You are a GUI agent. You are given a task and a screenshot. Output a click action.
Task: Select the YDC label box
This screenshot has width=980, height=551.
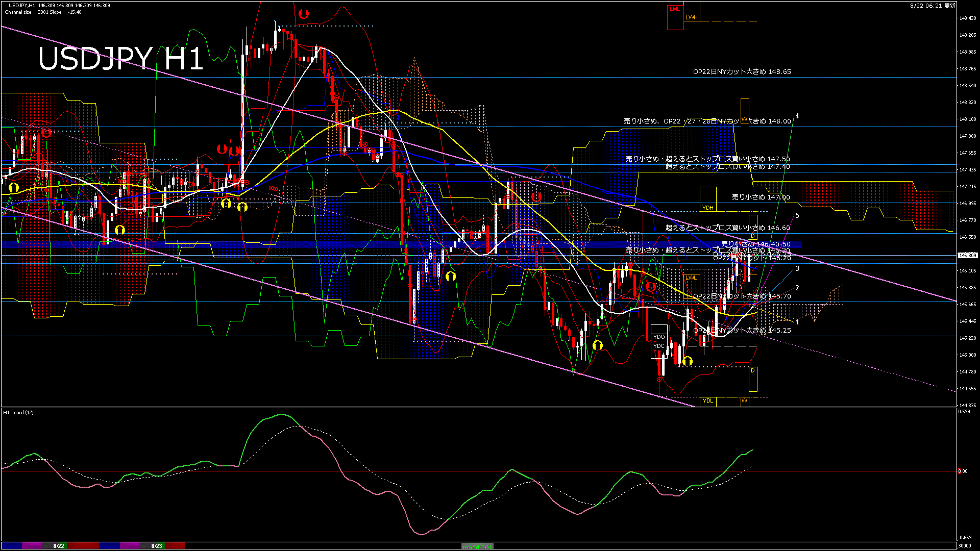point(659,346)
